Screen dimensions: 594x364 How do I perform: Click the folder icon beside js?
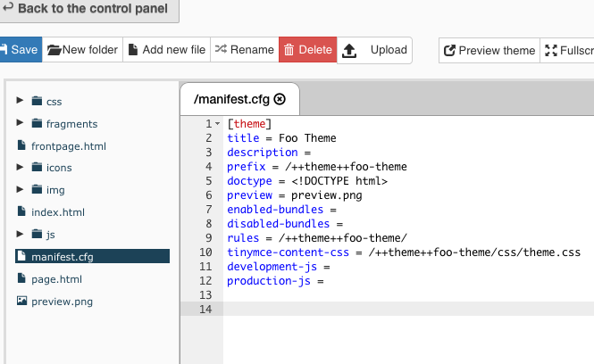click(37, 234)
